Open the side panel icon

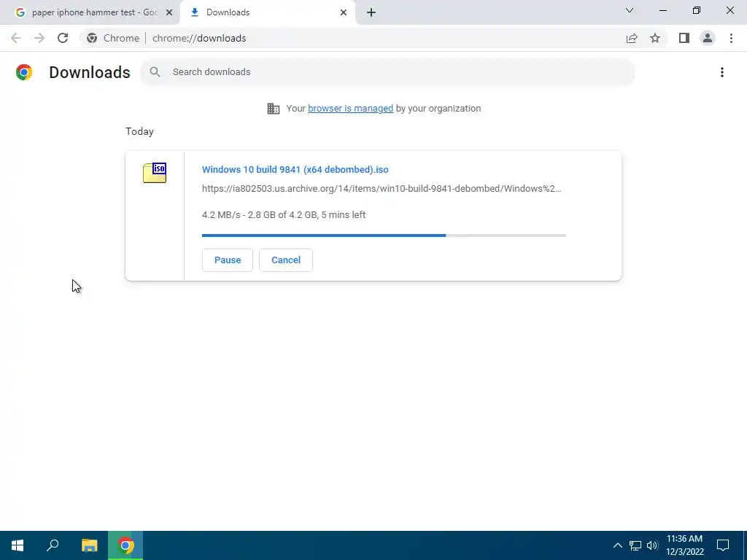pyautogui.click(x=684, y=38)
